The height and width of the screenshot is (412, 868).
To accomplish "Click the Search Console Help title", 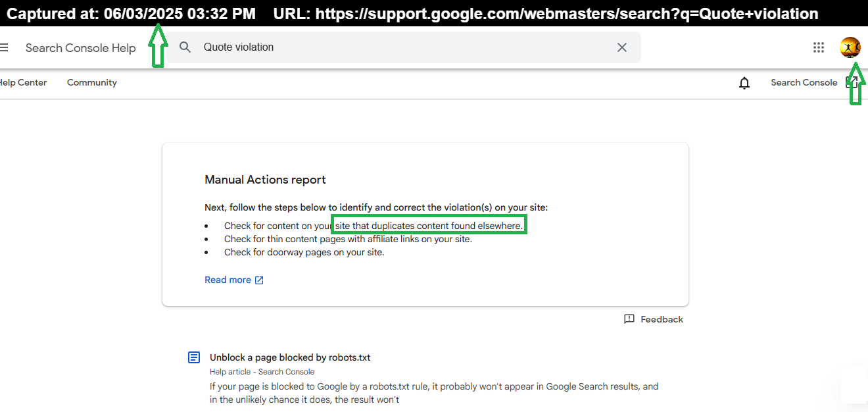I will pos(81,48).
